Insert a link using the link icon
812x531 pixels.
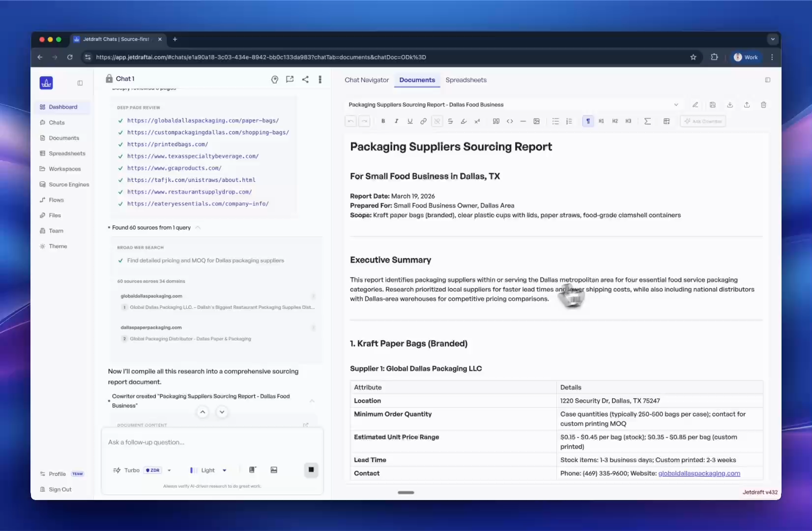click(423, 121)
